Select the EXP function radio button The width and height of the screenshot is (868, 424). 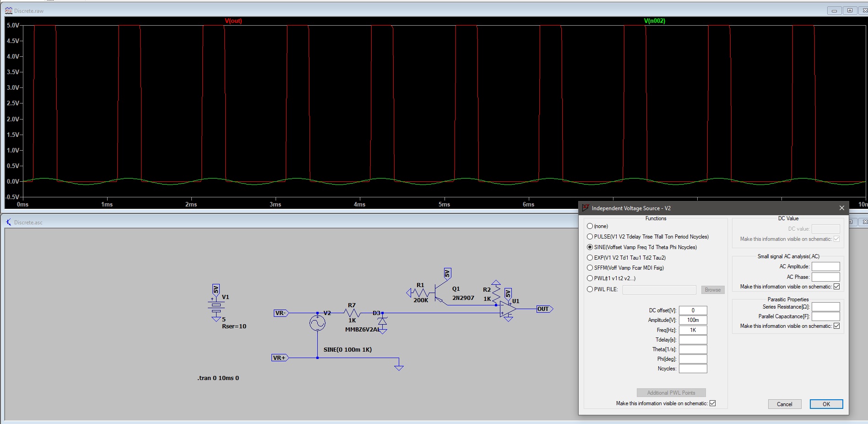click(x=590, y=258)
